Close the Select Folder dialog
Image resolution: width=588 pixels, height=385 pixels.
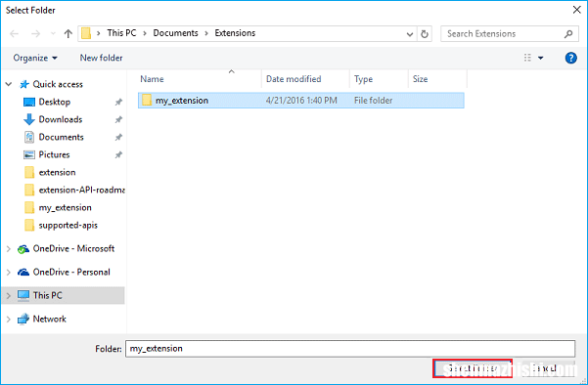click(577, 10)
